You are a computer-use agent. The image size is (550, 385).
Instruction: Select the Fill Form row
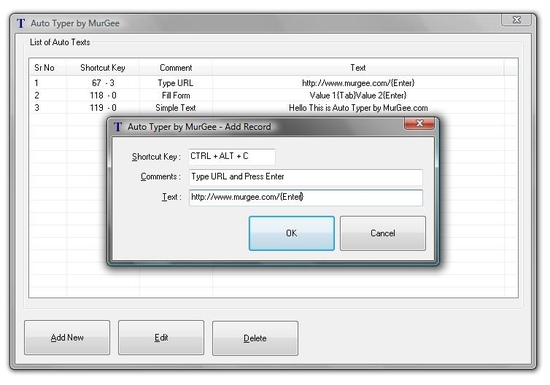[273, 95]
